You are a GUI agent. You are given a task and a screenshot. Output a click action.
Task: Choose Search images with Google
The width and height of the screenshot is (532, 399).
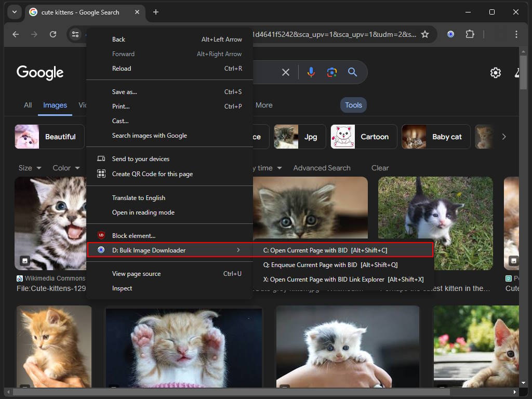[x=170, y=136]
